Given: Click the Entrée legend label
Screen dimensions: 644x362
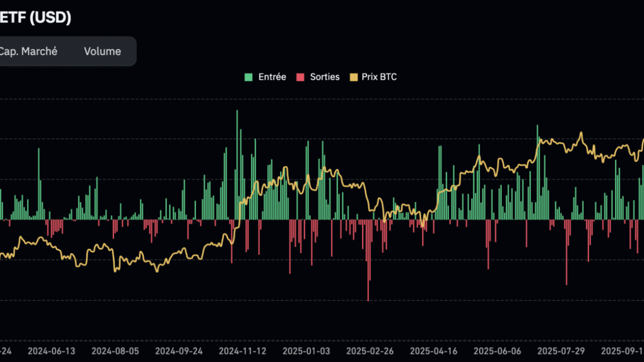Looking at the screenshot, I should [x=272, y=77].
